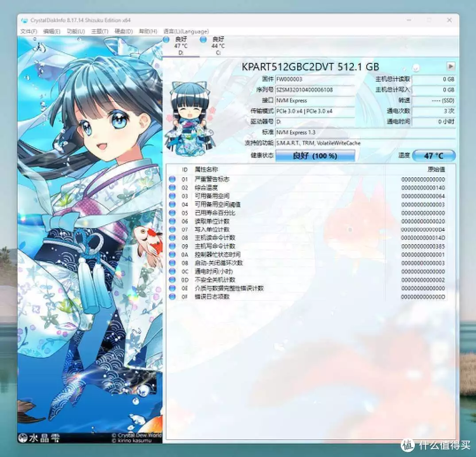Open the 主题(T) menu
476x457 pixels.
coord(100,31)
